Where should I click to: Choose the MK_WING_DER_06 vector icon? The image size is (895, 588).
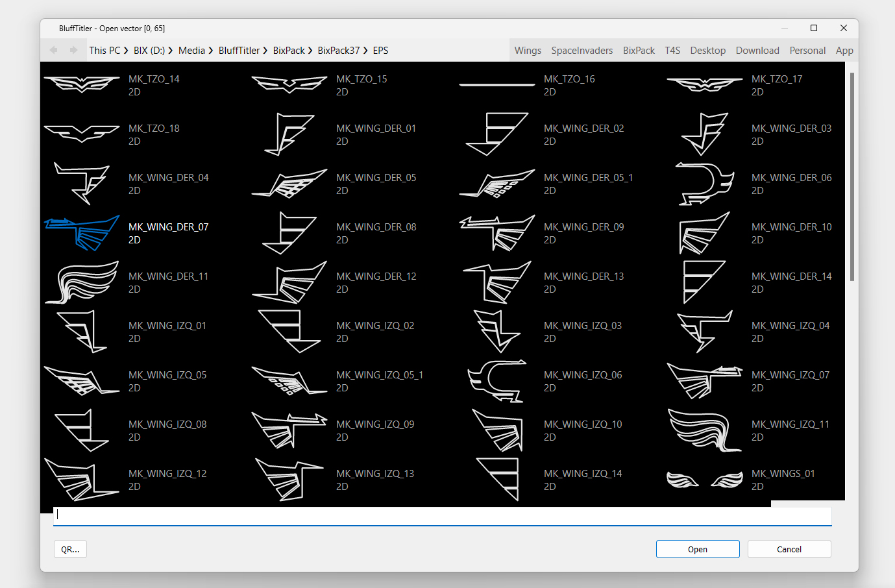pyautogui.click(x=705, y=184)
